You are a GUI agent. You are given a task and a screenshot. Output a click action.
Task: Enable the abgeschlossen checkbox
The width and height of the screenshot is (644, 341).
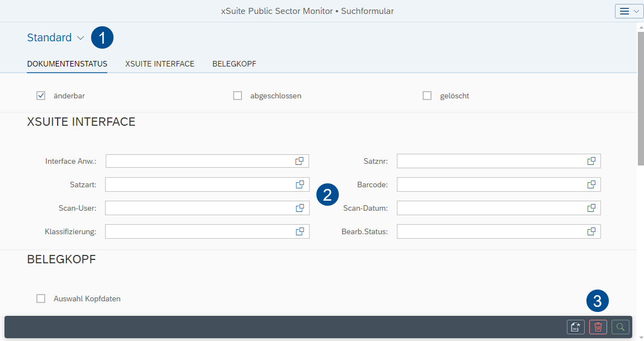point(237,95)
